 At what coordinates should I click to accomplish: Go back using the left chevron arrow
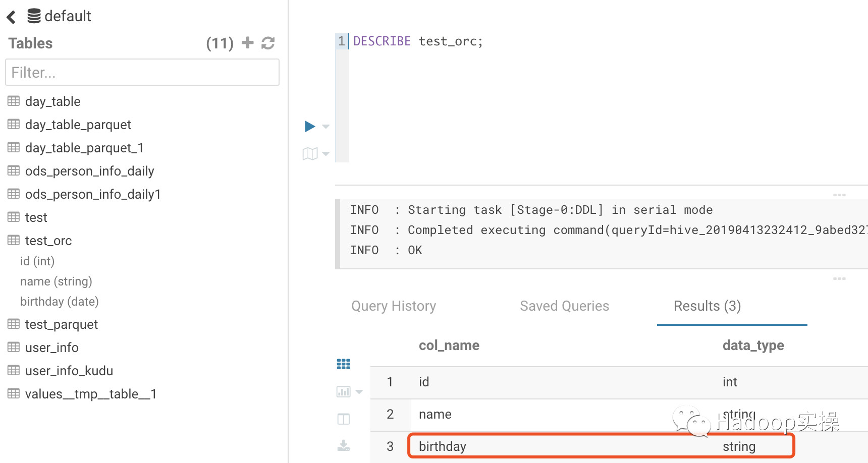[11, 16]
